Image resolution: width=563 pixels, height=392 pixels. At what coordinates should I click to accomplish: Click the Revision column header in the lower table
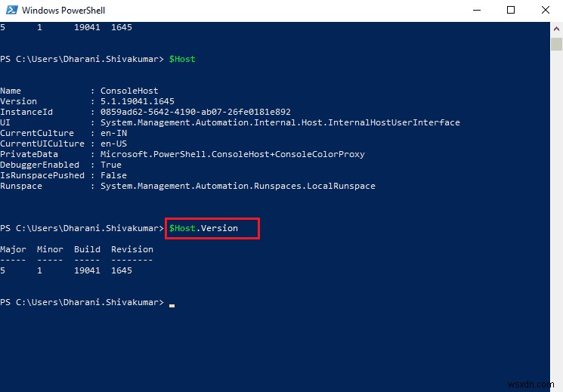click(x=131, y=249)
